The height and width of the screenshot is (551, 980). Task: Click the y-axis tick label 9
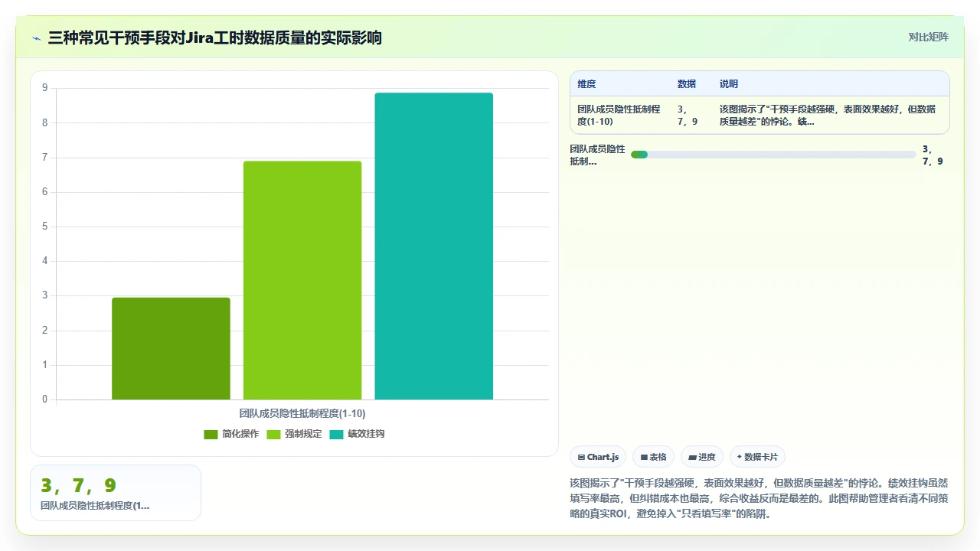(x=45, y=88)
